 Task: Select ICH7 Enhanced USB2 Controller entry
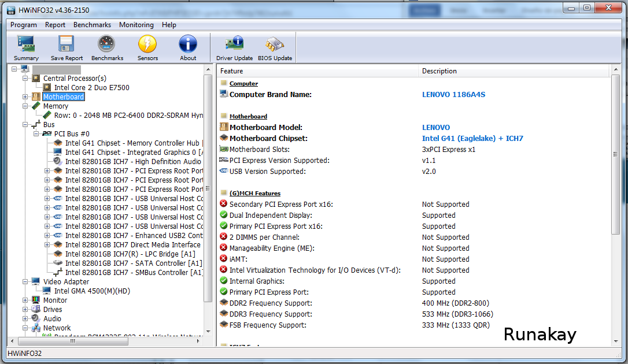pos(134,235)
